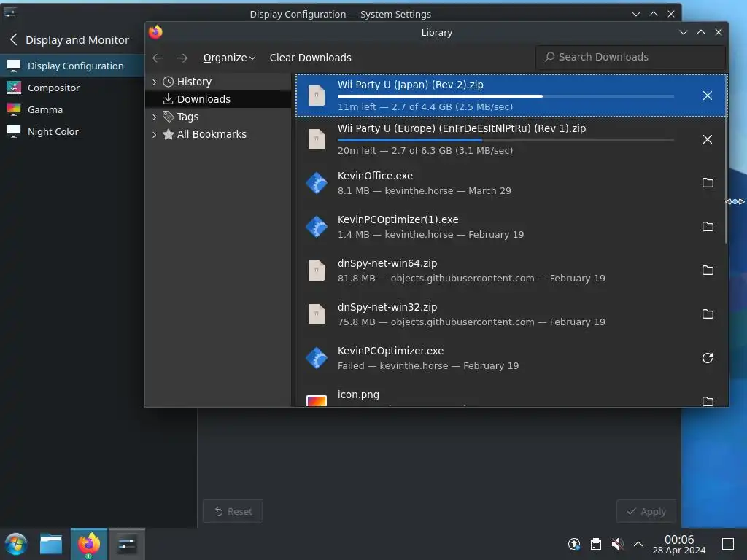Click the Apply button in System Settings
Viewport: 747px width, 560px height.
646,511
